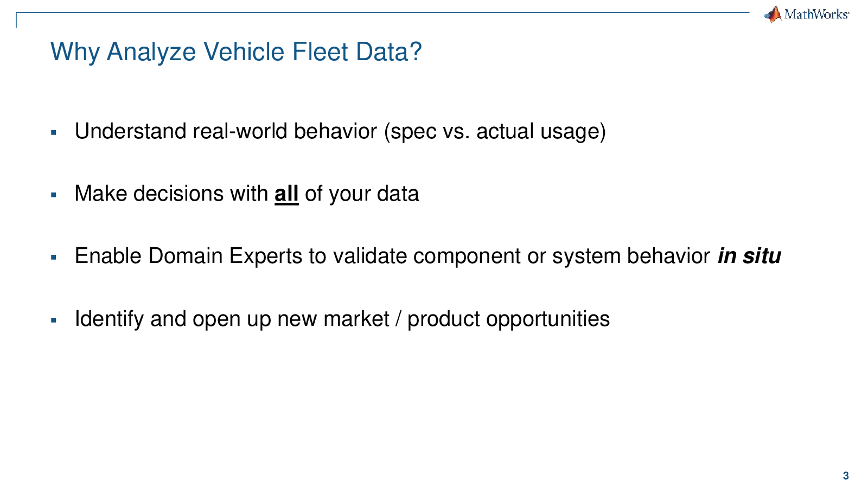Screen dimensions: 868x488
Task: Click the text 'Understand real-world behavior'
Action: [x=226, y=131]
